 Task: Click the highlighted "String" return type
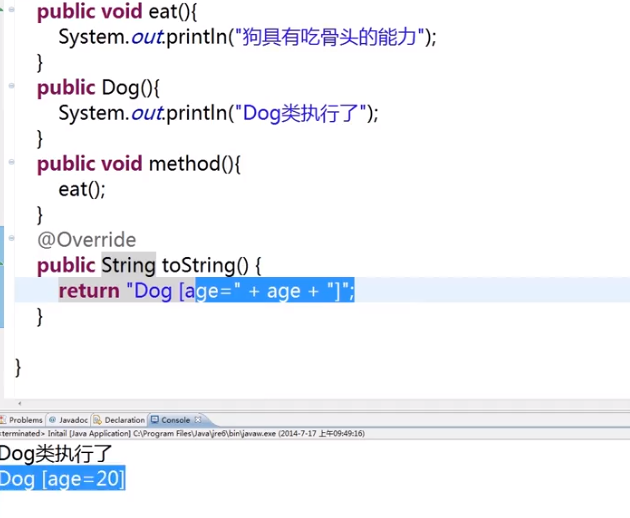pyautogui.click(x=128, y=265)
